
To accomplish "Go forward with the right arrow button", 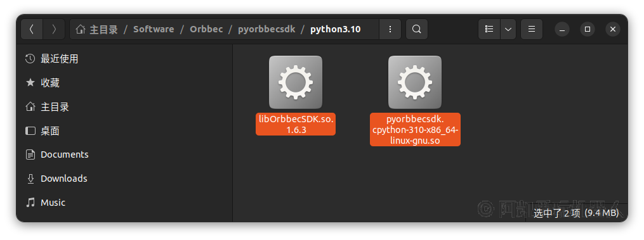I will [54, 29].
